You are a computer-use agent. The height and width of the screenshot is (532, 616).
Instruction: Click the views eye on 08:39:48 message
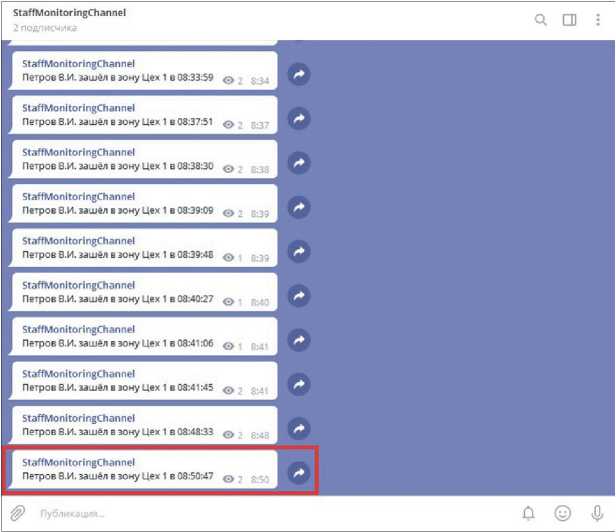click(228, 258)
